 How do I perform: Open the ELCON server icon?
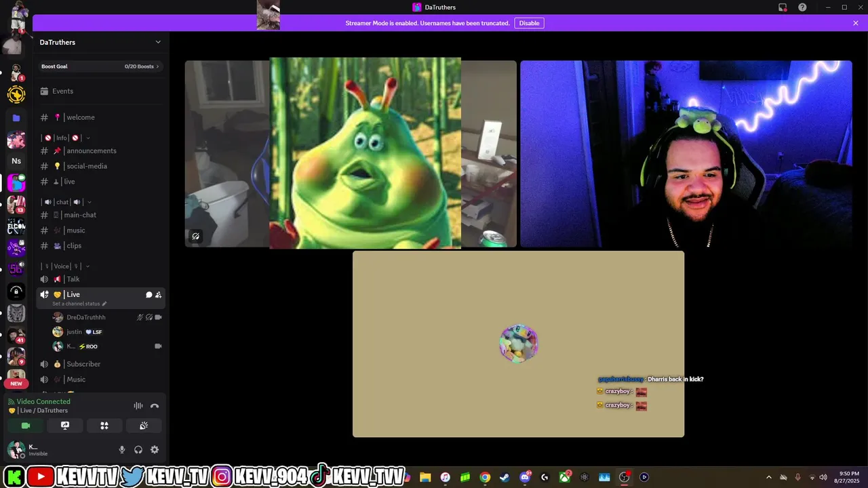(16, 226)
